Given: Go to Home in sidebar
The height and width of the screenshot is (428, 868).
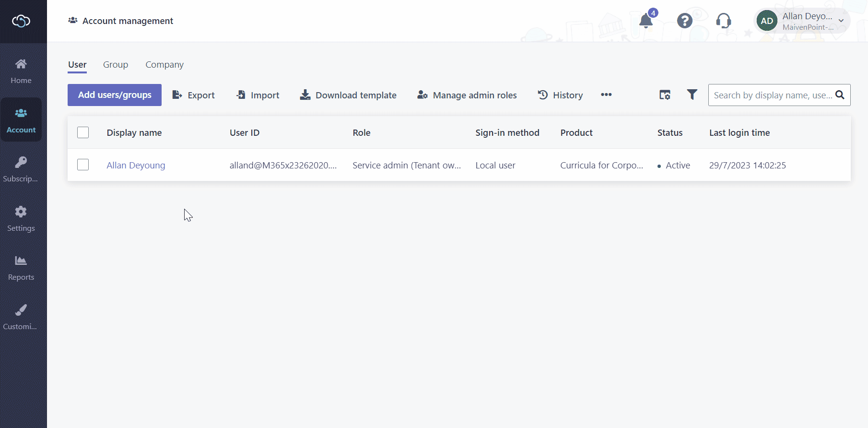Looking at the screenshot, I should pos(21,71).
